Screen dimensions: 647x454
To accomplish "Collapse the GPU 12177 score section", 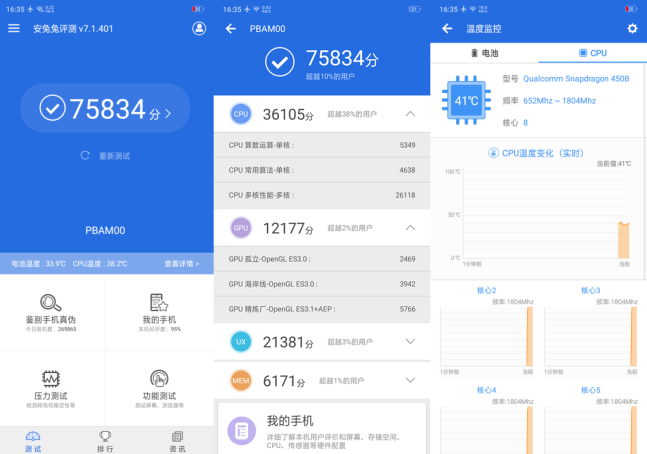I will coord(410,228).
